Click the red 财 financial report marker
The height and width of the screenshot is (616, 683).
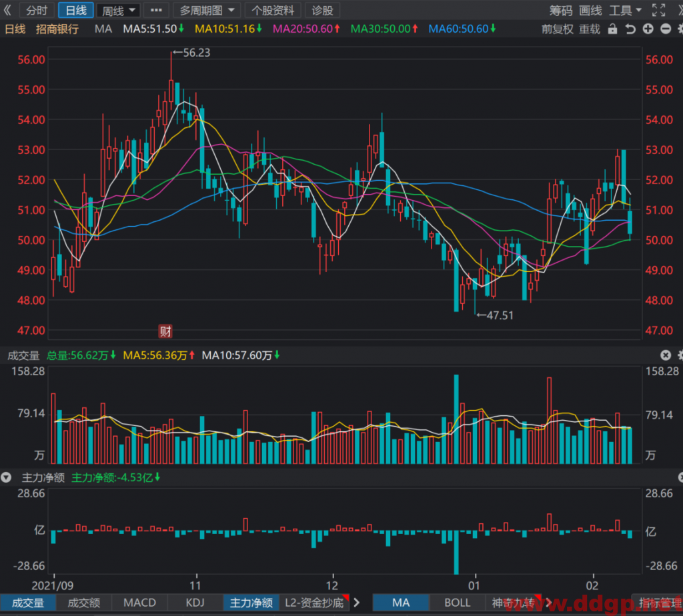pyautogui.click(x=165, y=332)
